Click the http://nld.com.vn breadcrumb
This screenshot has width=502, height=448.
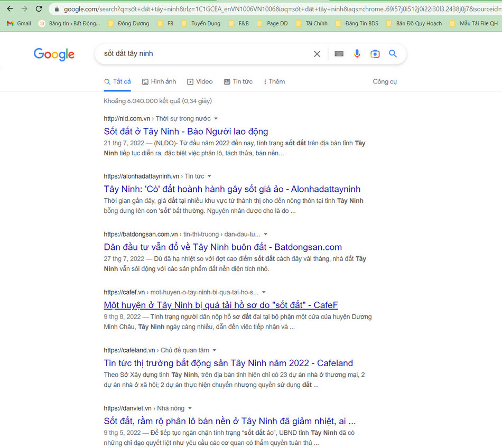(127, 119)
